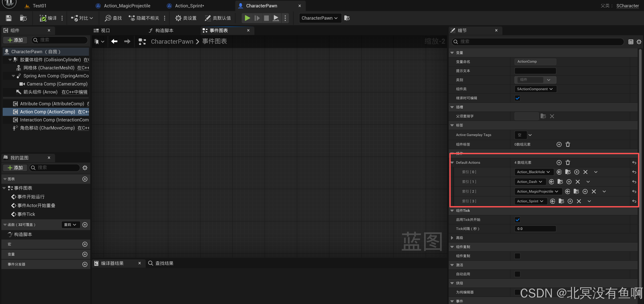
Task: Open the SActionComponent component class dropdown
Action: coord(535,89)
